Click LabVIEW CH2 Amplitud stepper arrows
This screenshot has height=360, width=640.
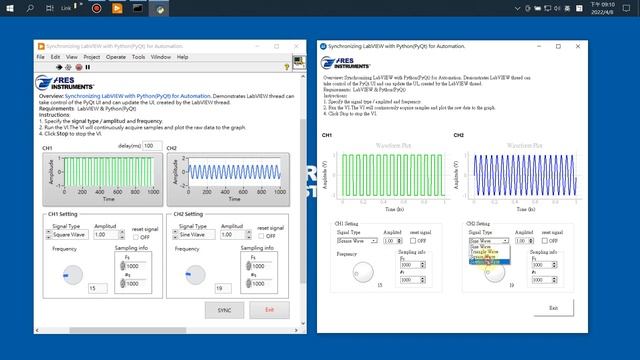249,235
